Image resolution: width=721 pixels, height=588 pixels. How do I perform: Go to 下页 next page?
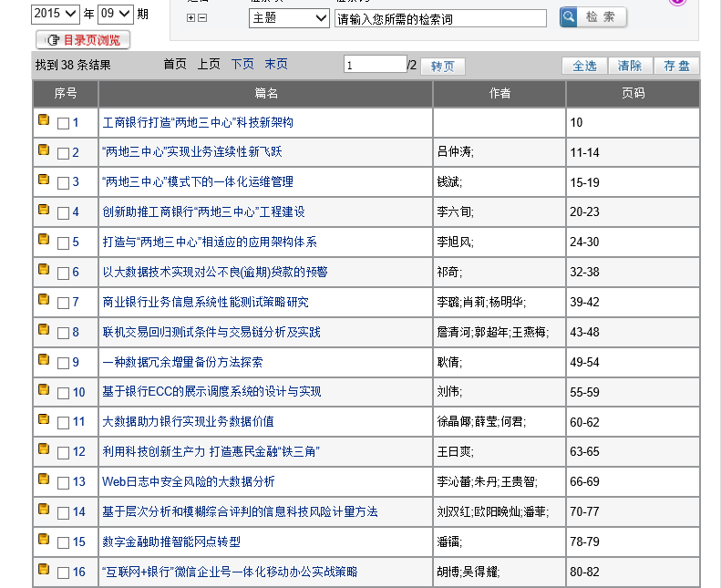[x=242, y=64]
